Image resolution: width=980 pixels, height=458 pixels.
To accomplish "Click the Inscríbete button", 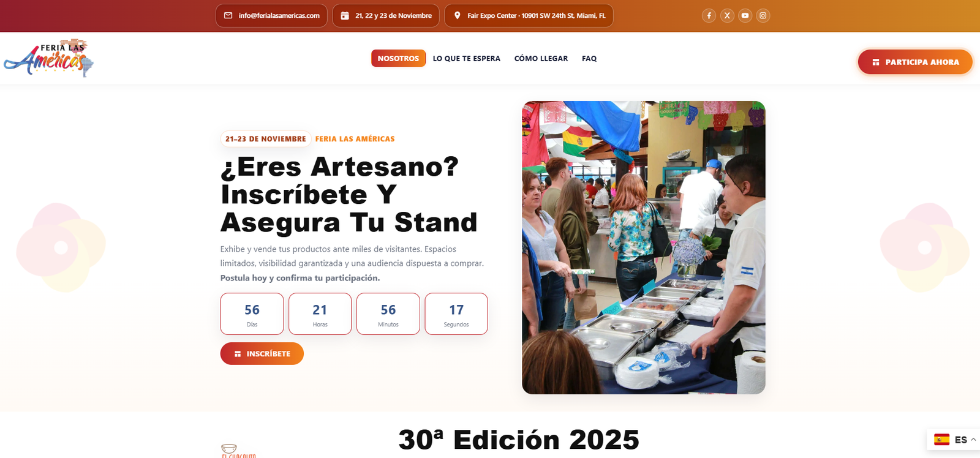I will coord(262,354).
